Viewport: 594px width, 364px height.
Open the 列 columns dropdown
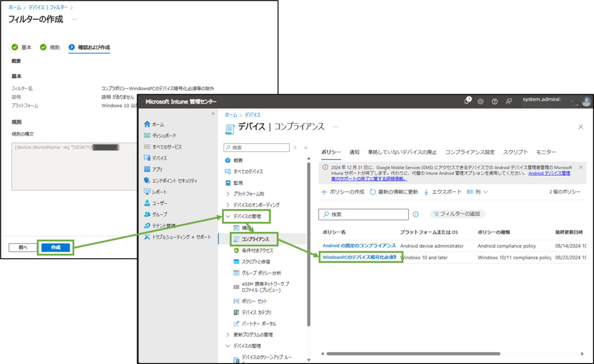click(x=478, y=192)
